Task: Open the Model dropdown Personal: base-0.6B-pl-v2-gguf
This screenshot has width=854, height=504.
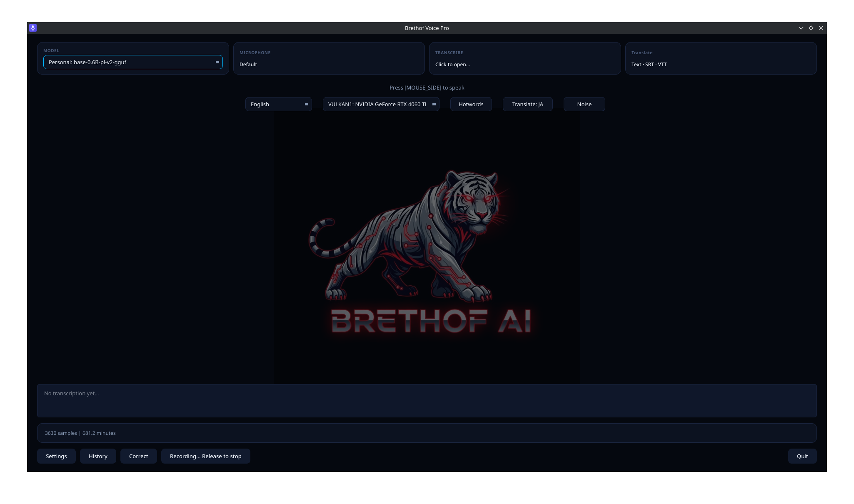Action: pyautogui.click(x=133, y=62)
